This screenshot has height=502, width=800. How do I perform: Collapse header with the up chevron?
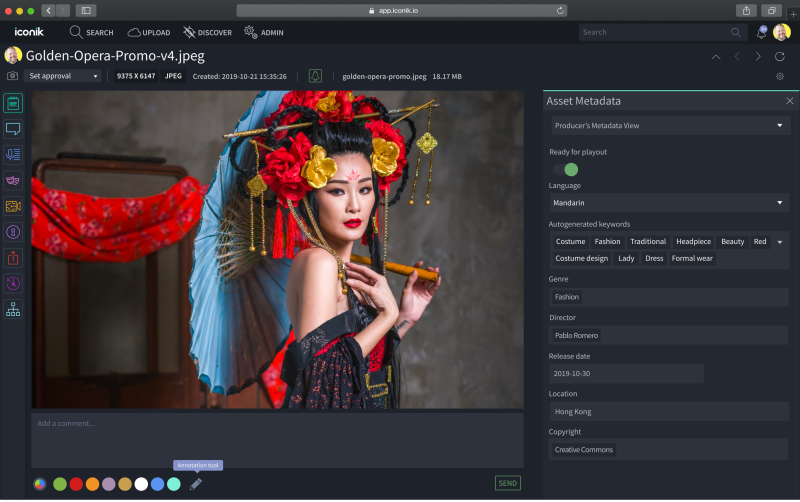pyautogui.click(x=716, y=57)
